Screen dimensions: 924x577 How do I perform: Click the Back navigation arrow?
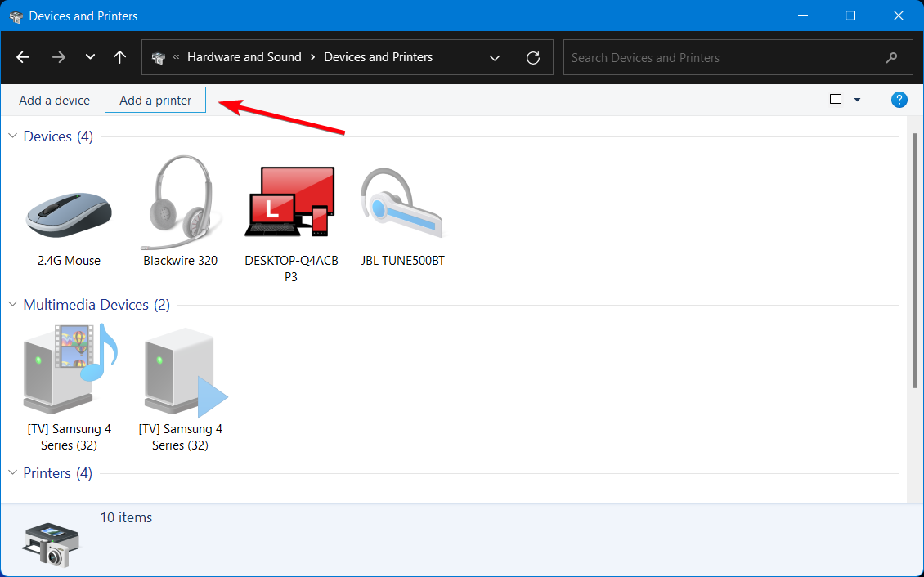[x=23, y=57]
